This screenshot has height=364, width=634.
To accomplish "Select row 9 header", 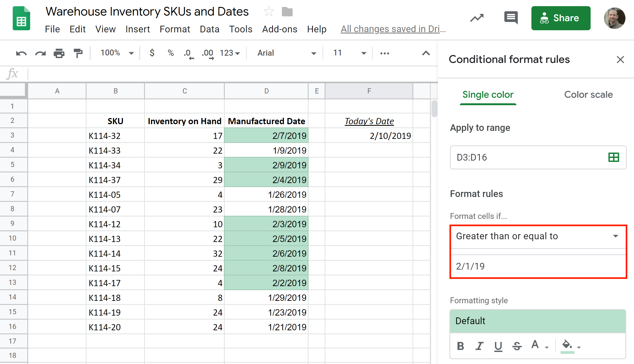I will 13,223.
